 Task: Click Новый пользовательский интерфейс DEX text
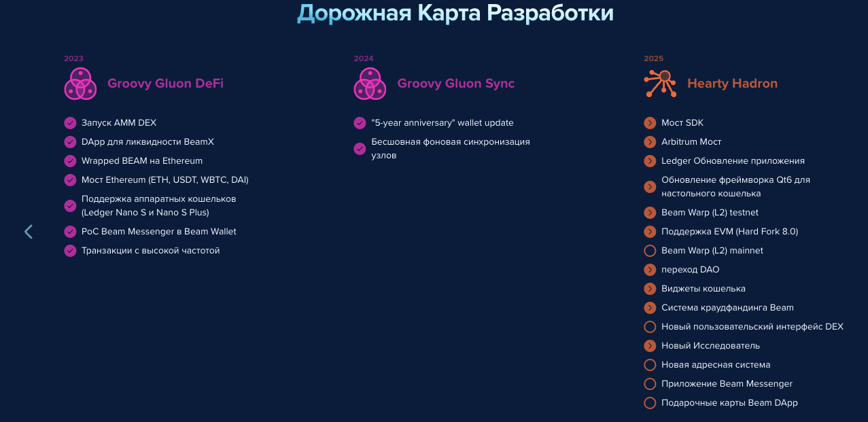(x=752, y=327)
